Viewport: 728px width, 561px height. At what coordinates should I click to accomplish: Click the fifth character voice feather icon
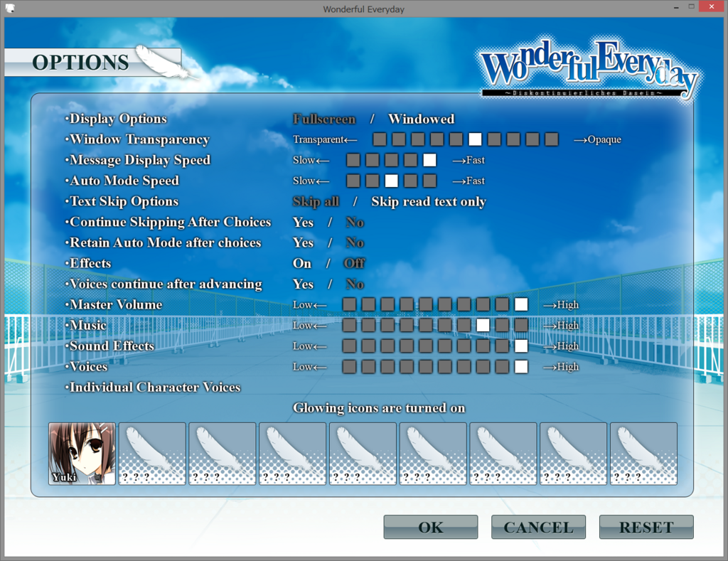(x=363, y=454)
